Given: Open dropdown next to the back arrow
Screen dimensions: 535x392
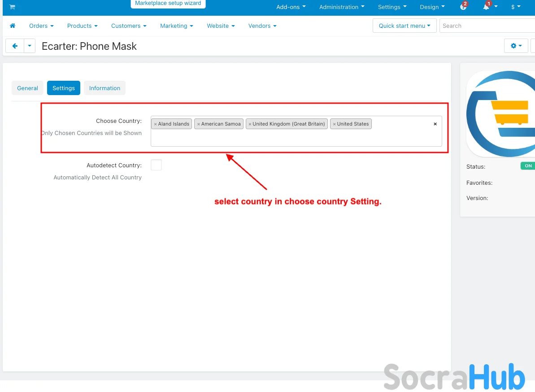Looking at the screenshot, I should 30,46.
